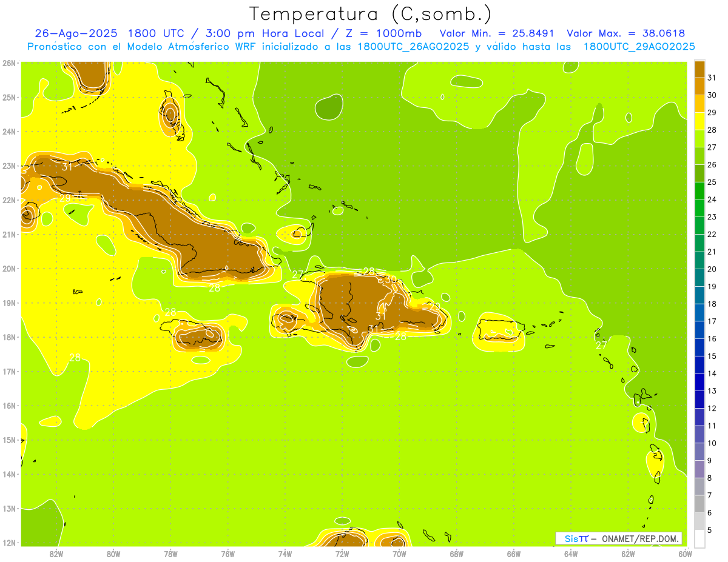Screen dimensions: 728x562
Task: Click the ONAMET/REP.DOM. credit label
Action: (x=639, y=538)
